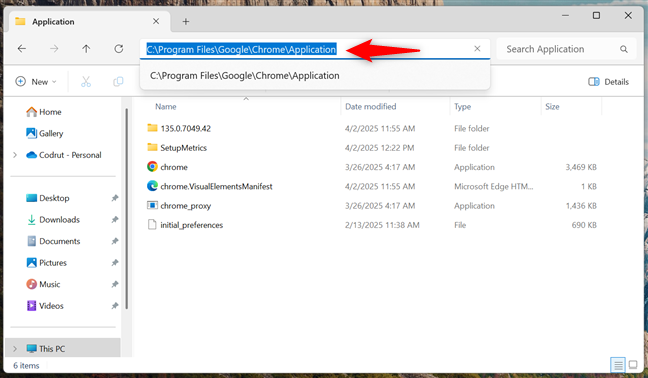
Task: Click the Edge icon of VisualElementsManifest
Action: pyautogui.click(x=152, y=186)
